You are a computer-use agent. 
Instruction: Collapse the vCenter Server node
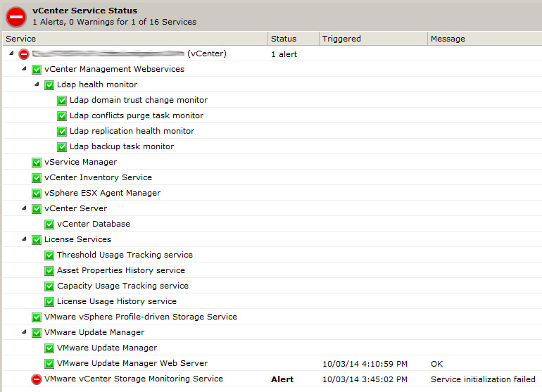(x=24, y=208)
